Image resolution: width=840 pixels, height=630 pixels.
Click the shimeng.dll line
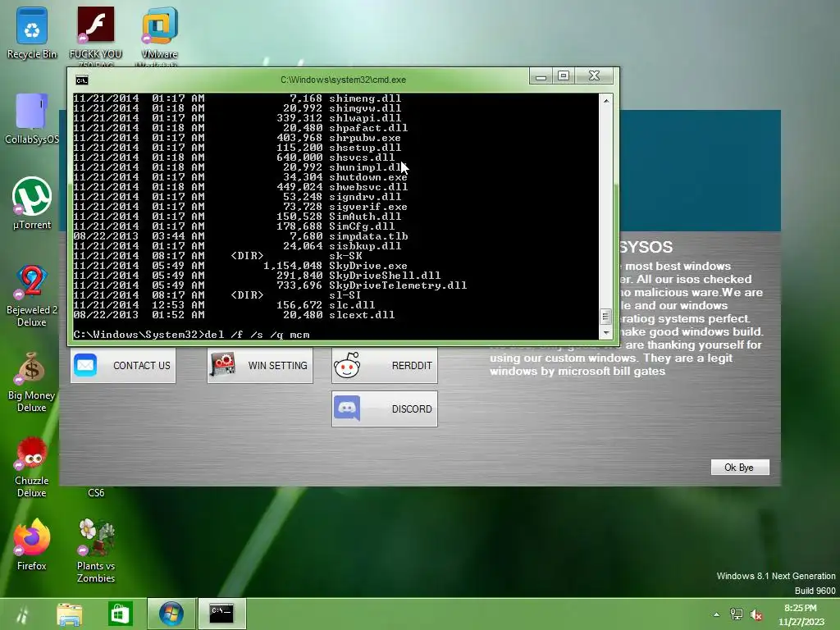pos(237,98)
